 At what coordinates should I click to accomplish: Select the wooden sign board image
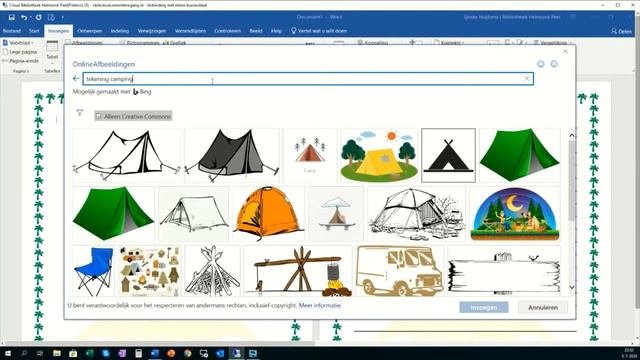tap(504, 271)
